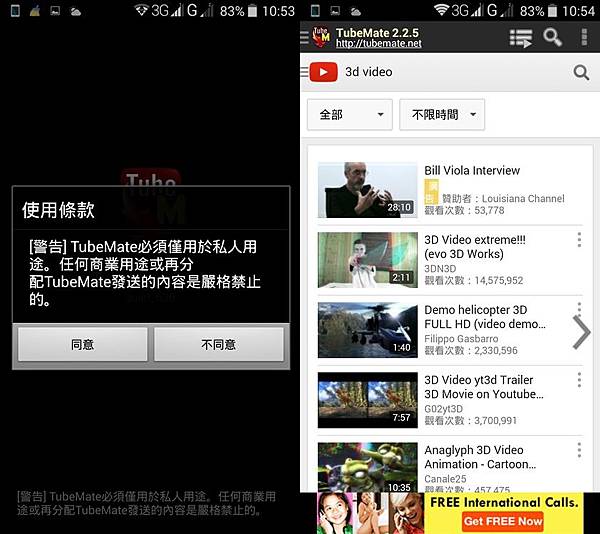Open the TubeMate overflow menu dots
600x534 pixels.
pos(584,37)
